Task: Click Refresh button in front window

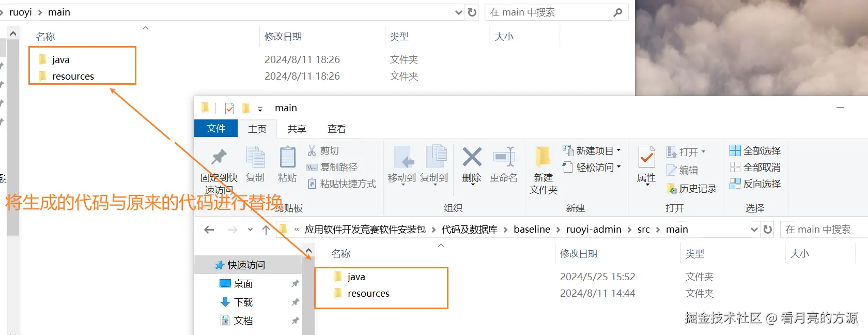Action: click(x=768, y=229)
